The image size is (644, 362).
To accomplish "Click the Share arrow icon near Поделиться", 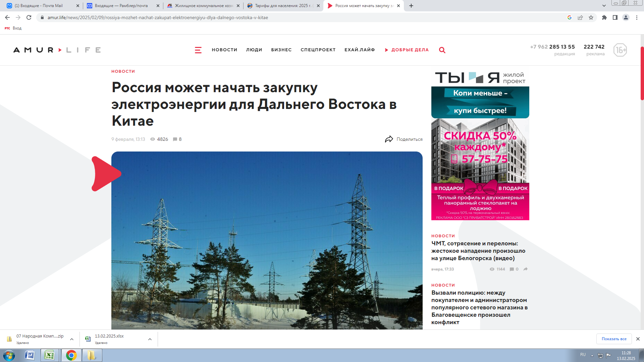I will 389,139.
